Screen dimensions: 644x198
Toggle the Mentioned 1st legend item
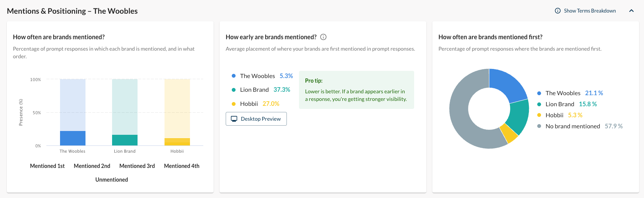click(47, 166)
